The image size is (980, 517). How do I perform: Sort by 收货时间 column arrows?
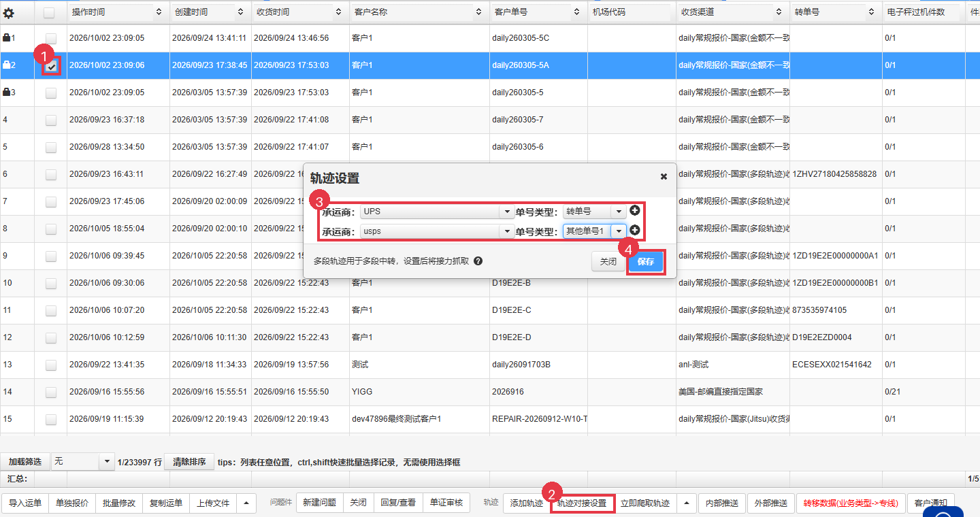pos(339,12)
